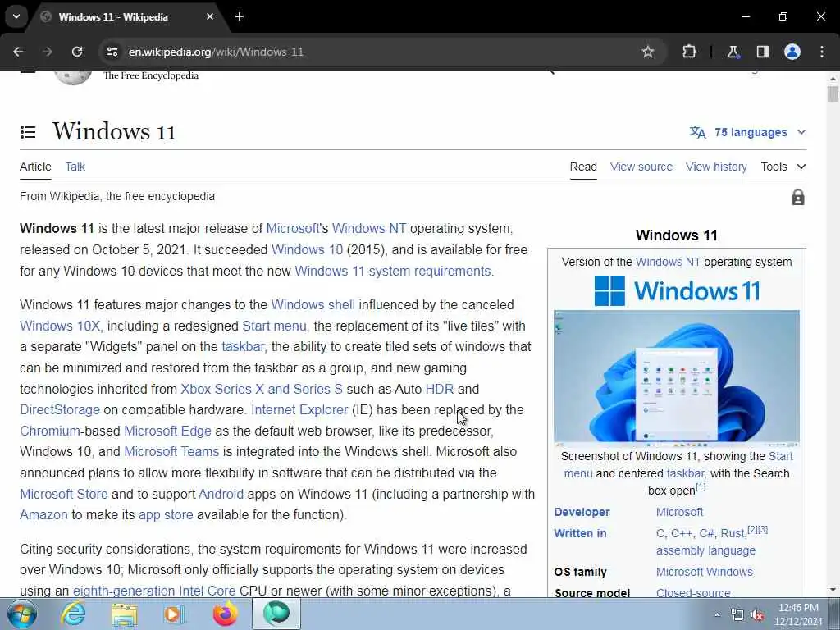Open the browser extensions puzzle icon
Screen dimensions: 840x630
[x=689, y=52]
